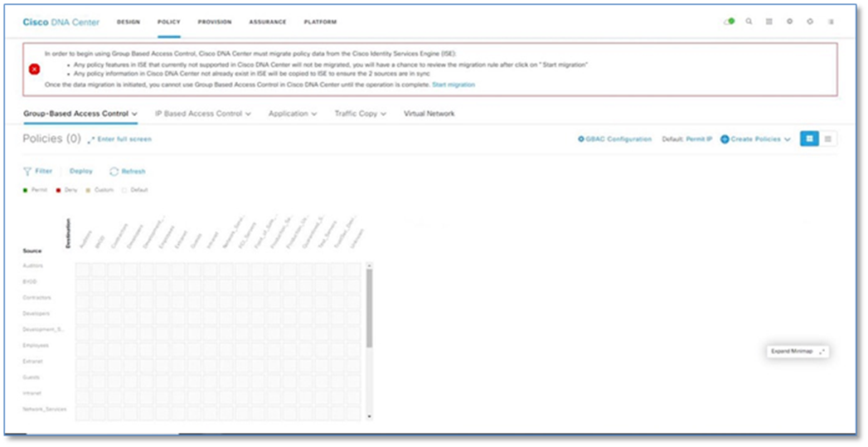The height and width of the screenshot is (447, 868).
Task: Switch to the matrix grid view
Action: click(x=809, y=138)
